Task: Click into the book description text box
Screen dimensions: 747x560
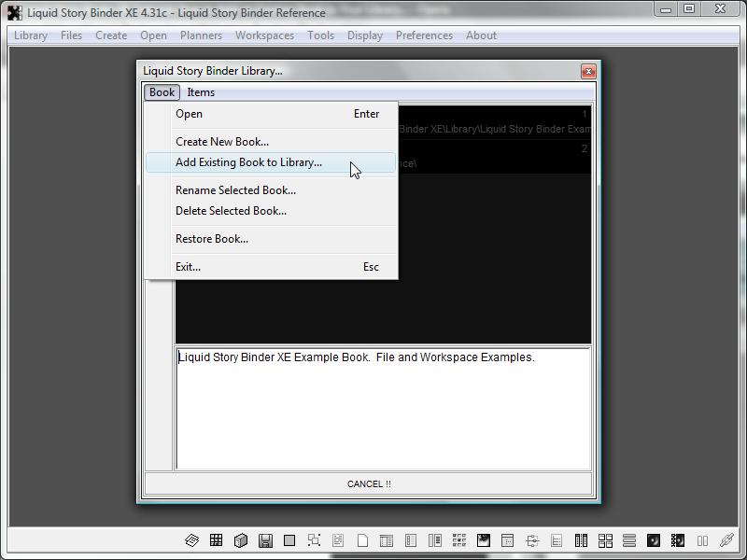Action: pos(383,411)
